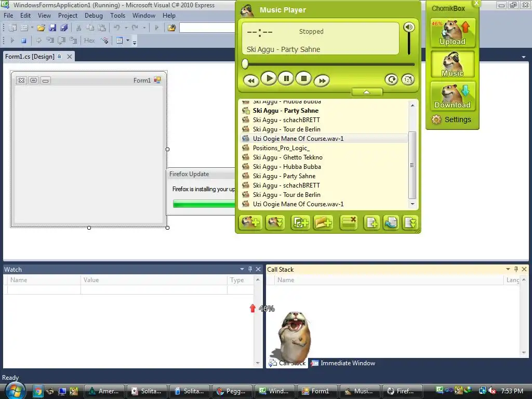Toggle auto-hide pin on Watch panel

(250, 269)
